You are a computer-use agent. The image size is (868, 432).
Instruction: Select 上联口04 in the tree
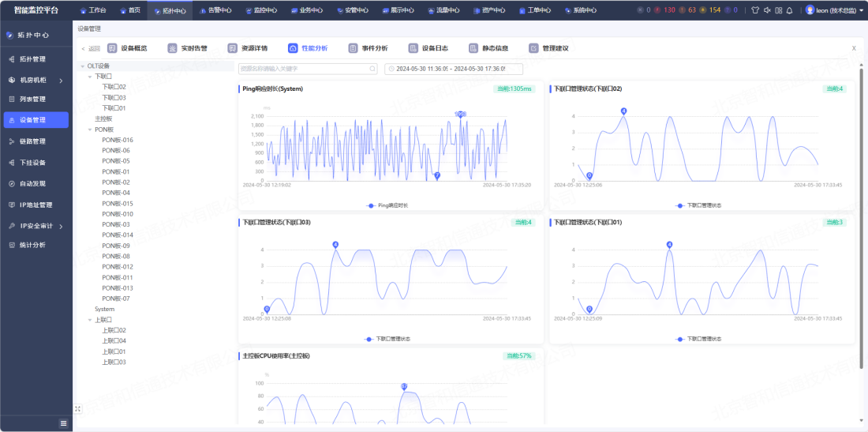click(x=114, y=340)
